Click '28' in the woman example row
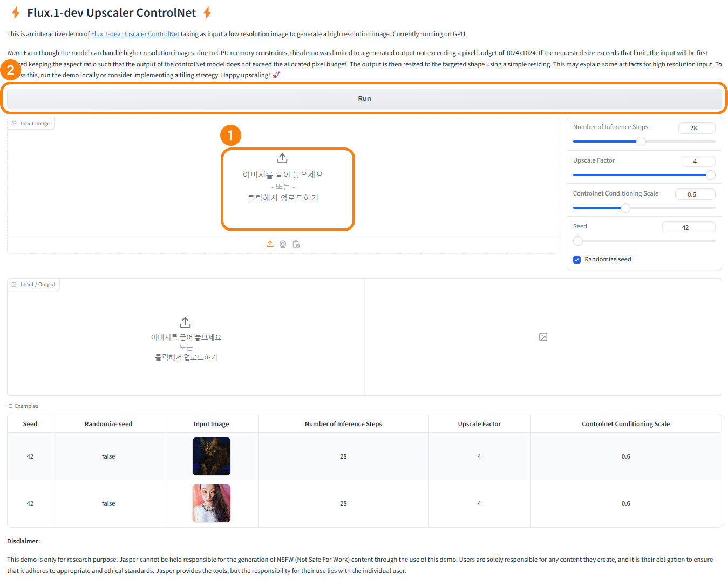728x586 pixels. click(x=343, y=503)
